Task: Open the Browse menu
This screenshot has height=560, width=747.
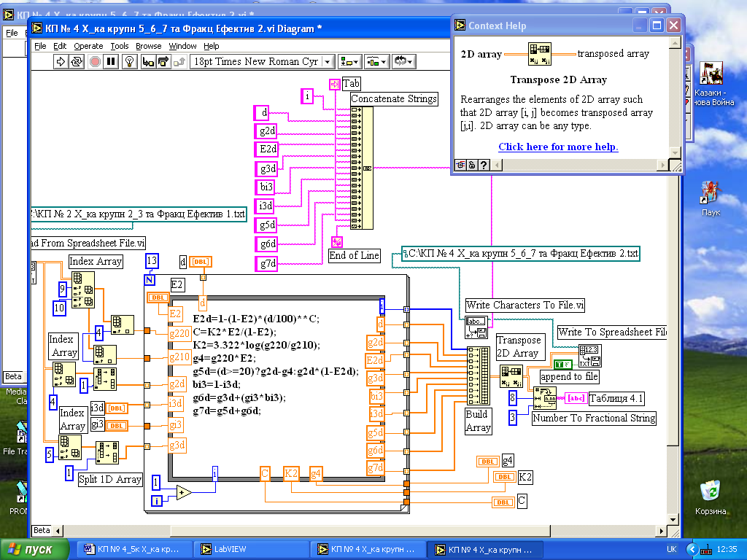Action: pyautogui.click(x=148, y=46)
